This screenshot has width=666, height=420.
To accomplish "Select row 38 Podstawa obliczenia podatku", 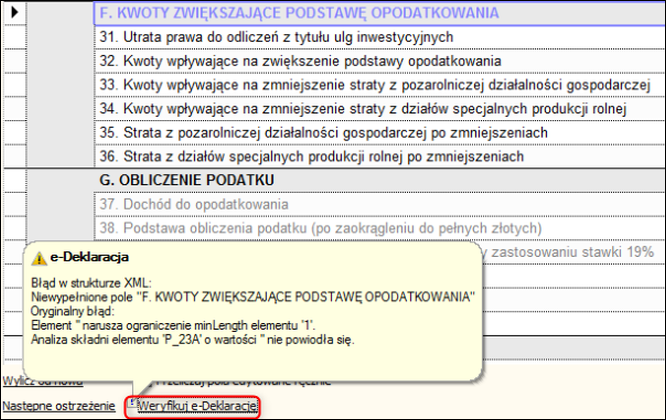I will 380,228.
